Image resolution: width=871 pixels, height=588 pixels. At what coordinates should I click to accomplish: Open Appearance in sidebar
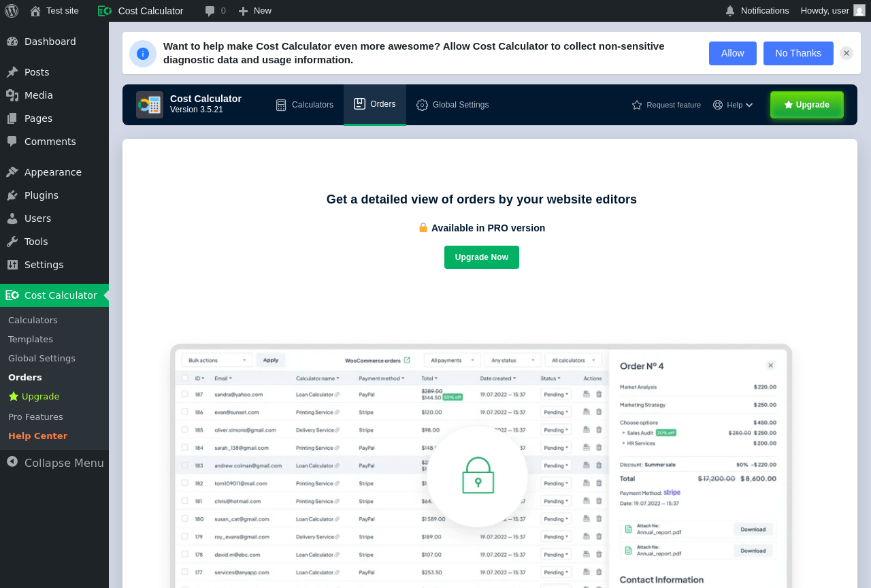point(54,172)
